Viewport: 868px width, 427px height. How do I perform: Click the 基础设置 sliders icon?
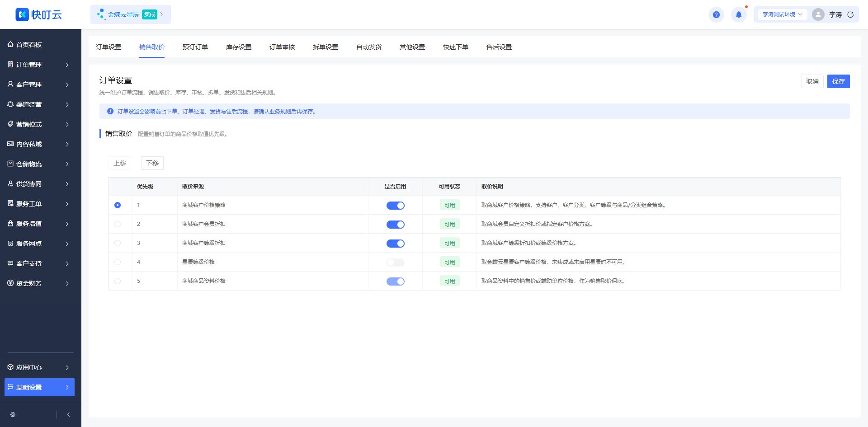[10, 387]
